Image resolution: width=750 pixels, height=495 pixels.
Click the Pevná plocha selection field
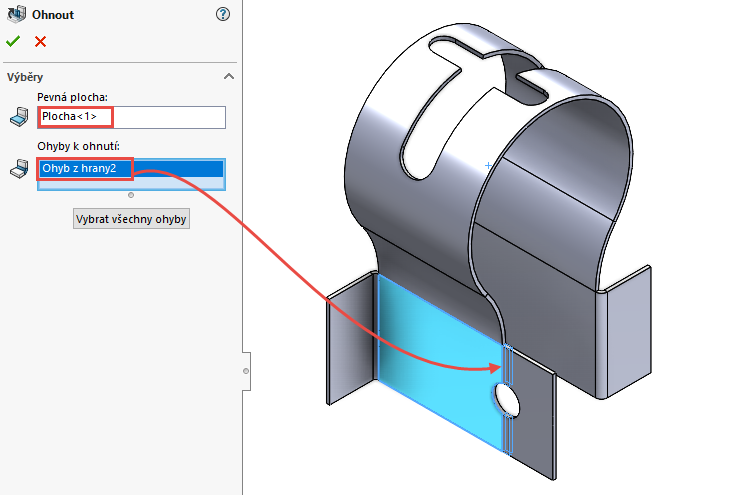132,117
